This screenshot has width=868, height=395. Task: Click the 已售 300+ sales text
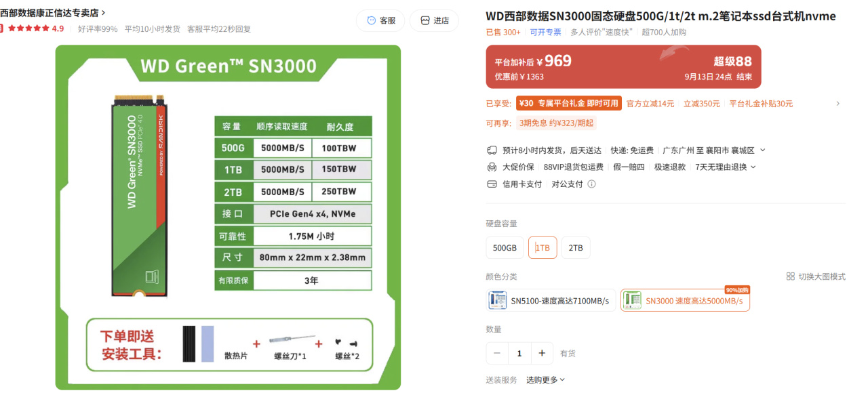pyautogui.click(x=503, y=32)
